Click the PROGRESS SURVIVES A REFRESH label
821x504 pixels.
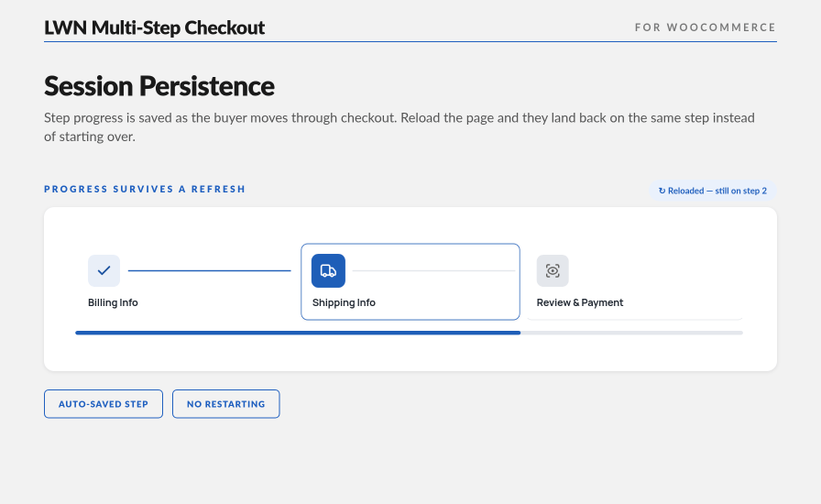click(x=145, y=189)
